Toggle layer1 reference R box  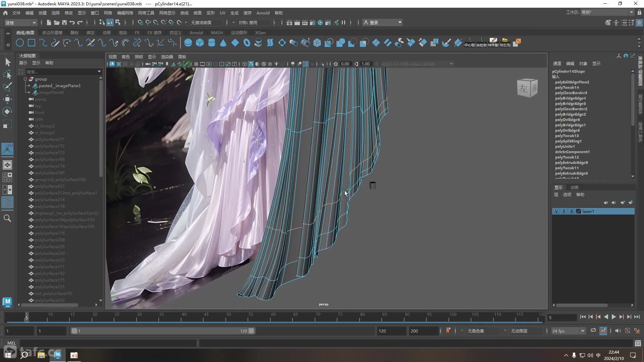pyautogui.click(x=572, y=211)
